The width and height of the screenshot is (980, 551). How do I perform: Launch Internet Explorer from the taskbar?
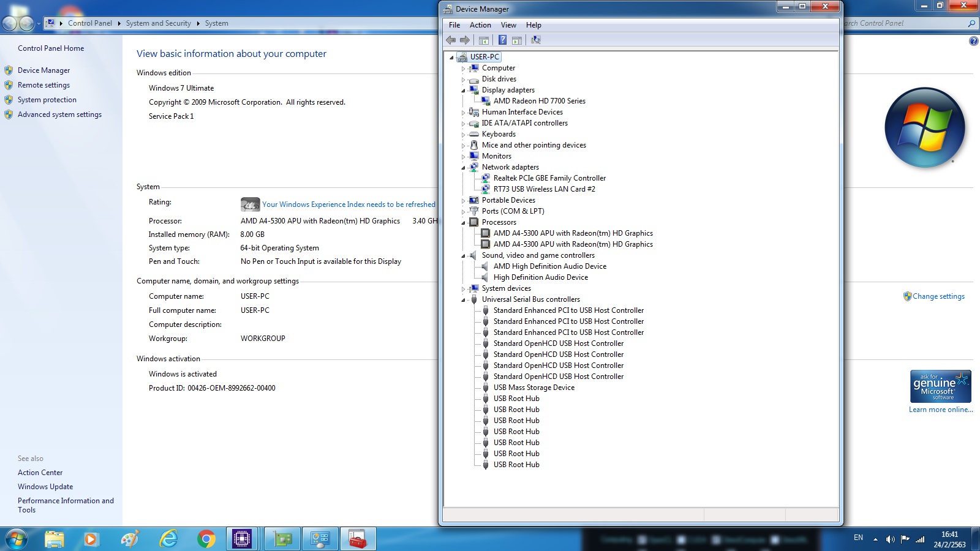point(168,539)
